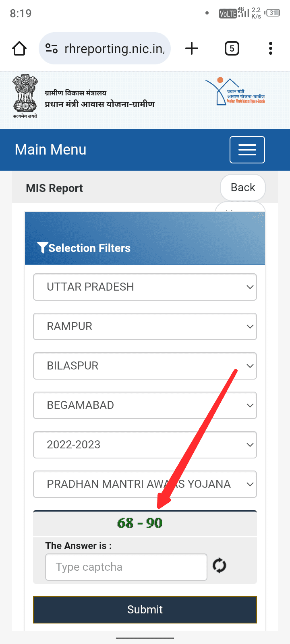Open the BILASPUR block dropdown
This screenshot has height=644, width=290.
pyautogui.click(x=145, y=366)
